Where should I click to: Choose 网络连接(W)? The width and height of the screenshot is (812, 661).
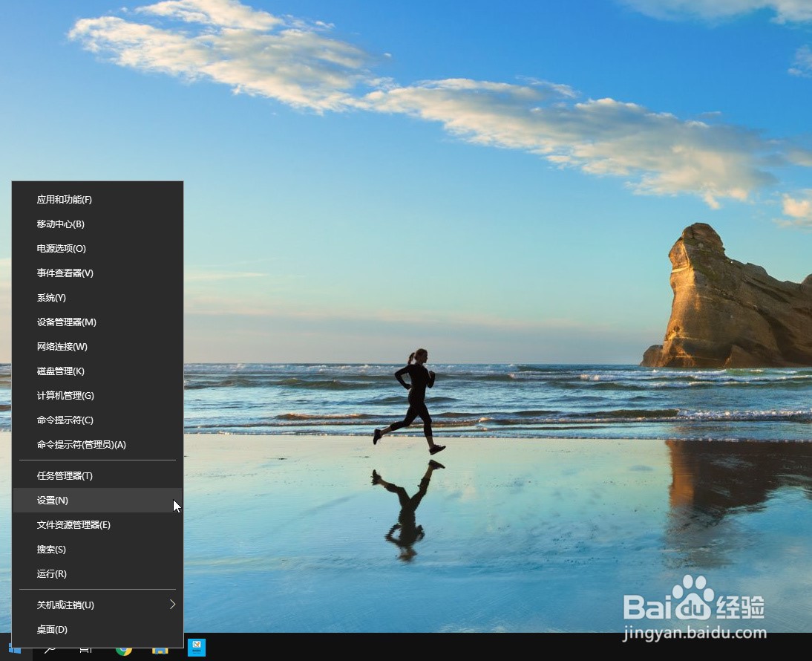[97, 347]
